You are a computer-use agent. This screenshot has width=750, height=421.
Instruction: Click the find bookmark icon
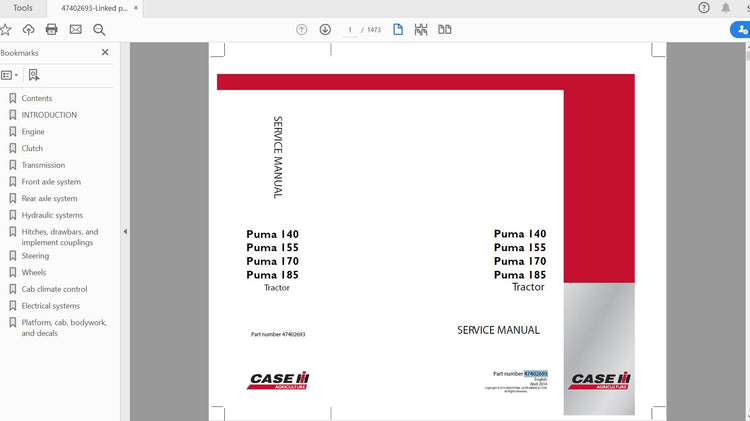point(33,75)
